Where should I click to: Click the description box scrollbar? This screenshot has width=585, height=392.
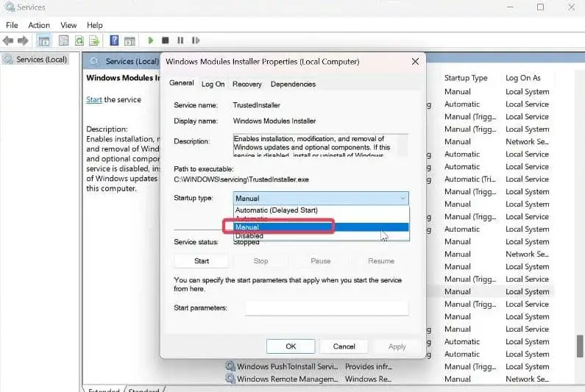coord(403,145)
